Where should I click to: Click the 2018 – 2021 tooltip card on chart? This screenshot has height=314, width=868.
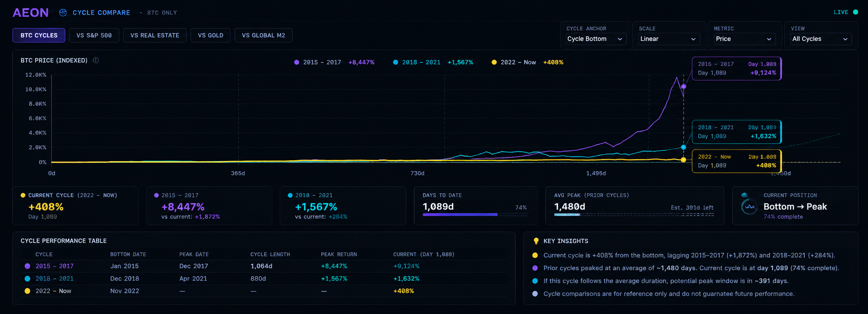pos(737,132)
